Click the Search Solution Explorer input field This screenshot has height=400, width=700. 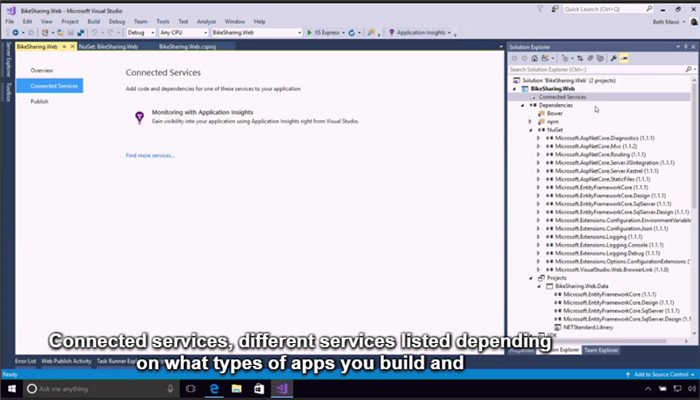pyautogui.click(x=597, y=69)
